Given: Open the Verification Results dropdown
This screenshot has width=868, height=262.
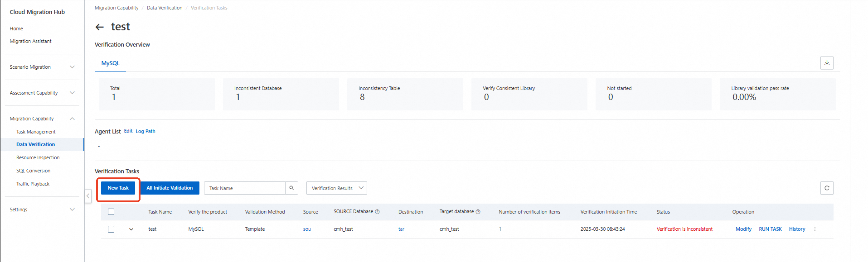Looking at the screenshot, I should click(x=337, y=188).
